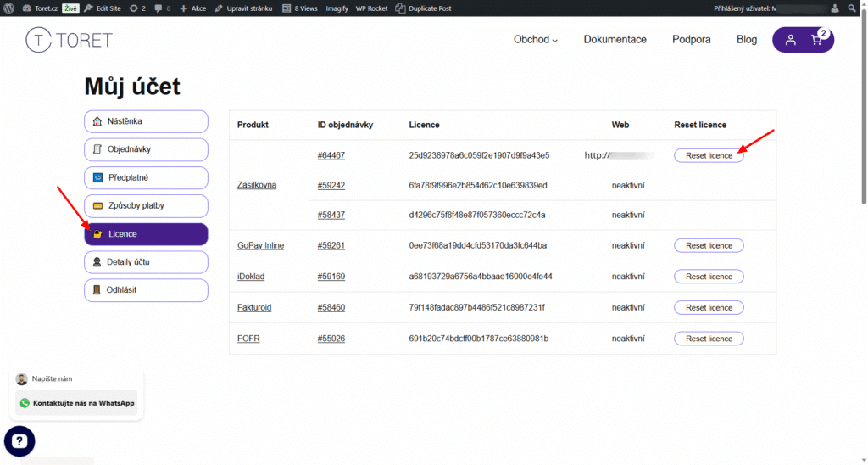Open order #59261
The width and height of the screenshot is (868, 465).
pos(331,245)
